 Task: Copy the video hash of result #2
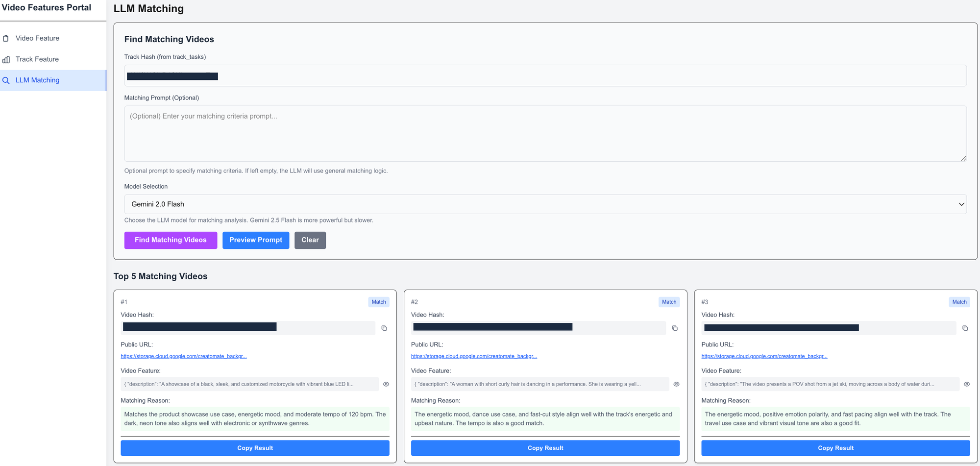675,328
